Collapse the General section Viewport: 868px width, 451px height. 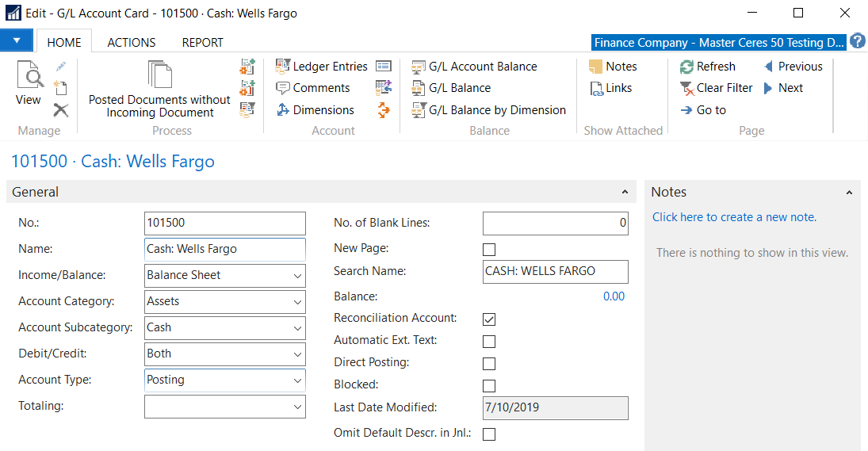click(x=625, y=193)
